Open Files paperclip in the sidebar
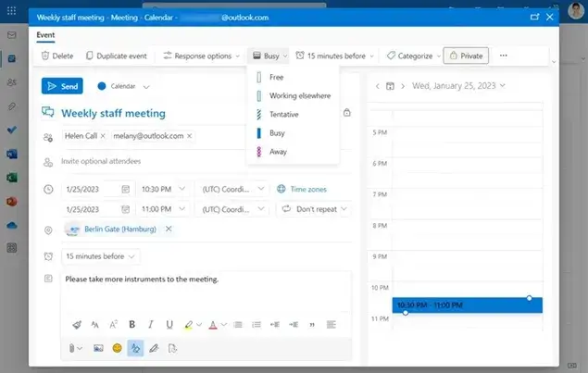This screenshot has height=373, width=588. click(12, 106)
